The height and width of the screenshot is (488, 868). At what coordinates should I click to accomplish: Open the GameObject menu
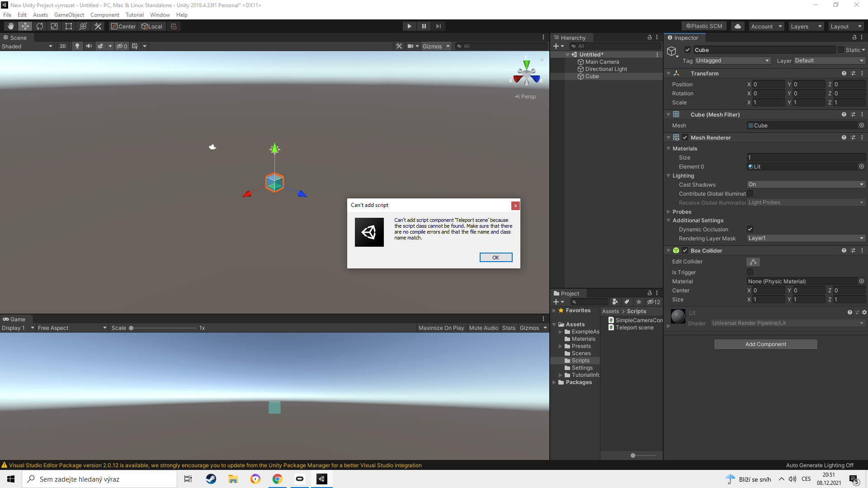click(x=69, y=15)
